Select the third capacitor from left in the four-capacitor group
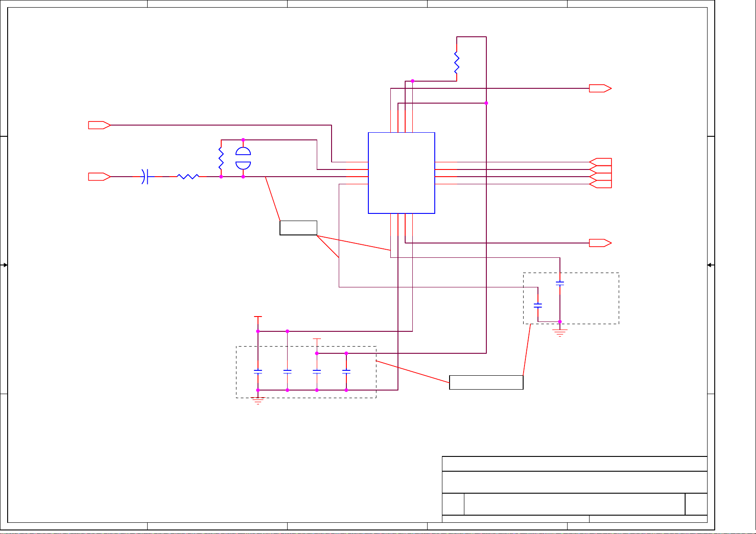The image size is (756, 534). (x=317, y=371)
